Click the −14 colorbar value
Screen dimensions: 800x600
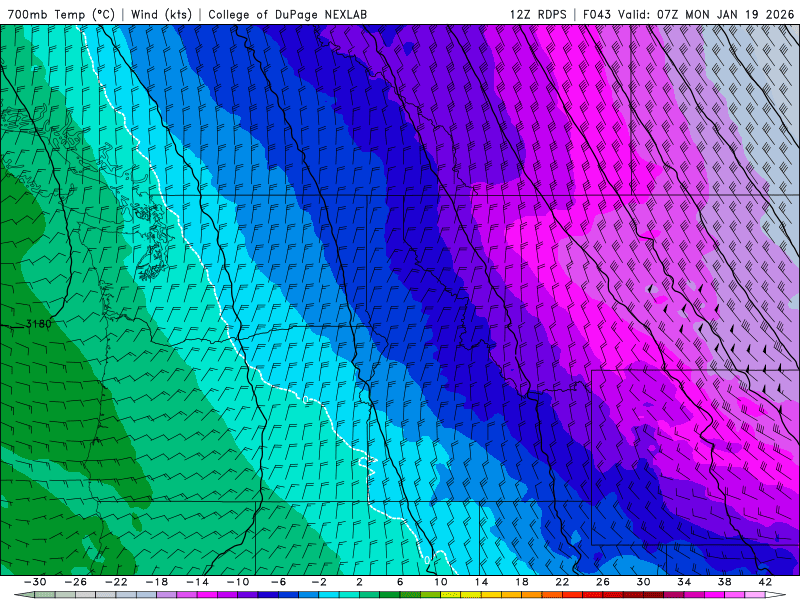[x=197, y=582]
